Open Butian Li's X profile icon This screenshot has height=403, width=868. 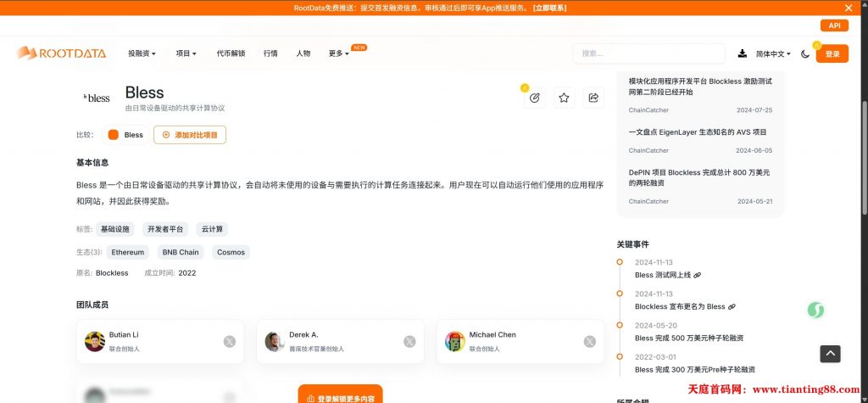click(x=229, y=341)
